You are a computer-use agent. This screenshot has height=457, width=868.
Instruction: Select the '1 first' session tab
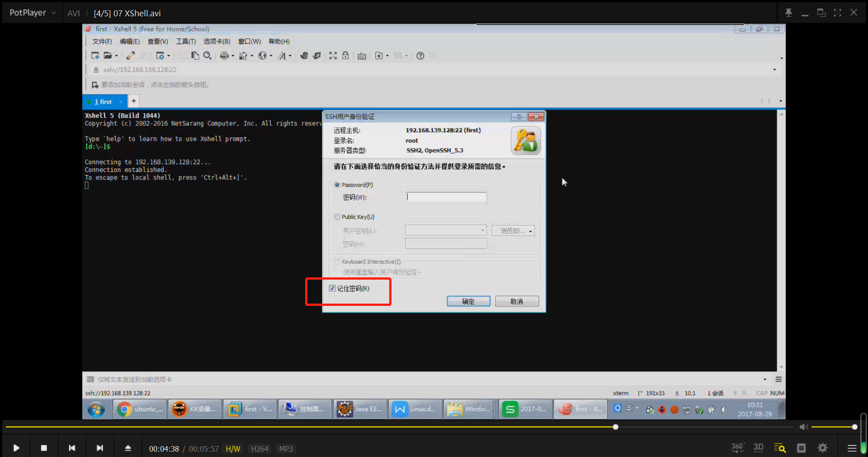[x=105, y=101]
